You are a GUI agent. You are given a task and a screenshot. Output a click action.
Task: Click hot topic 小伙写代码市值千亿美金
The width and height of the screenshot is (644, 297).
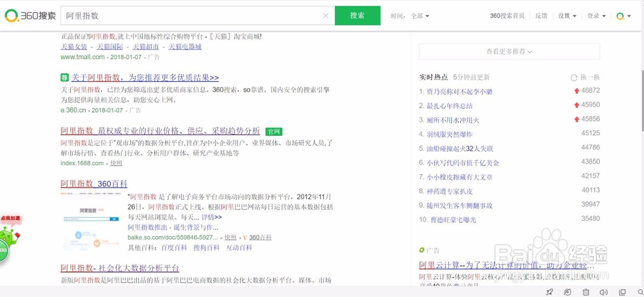coord(463,162)
